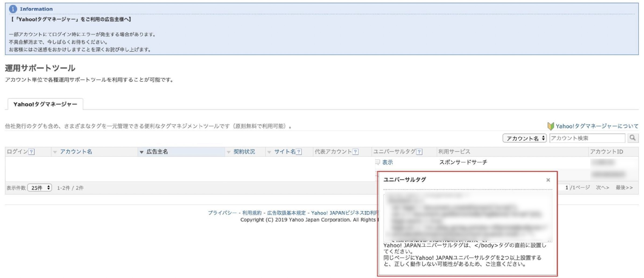Click the ログイン help question icon
Image resolution: width=644 pixels, height=278 pixels.
31,152
